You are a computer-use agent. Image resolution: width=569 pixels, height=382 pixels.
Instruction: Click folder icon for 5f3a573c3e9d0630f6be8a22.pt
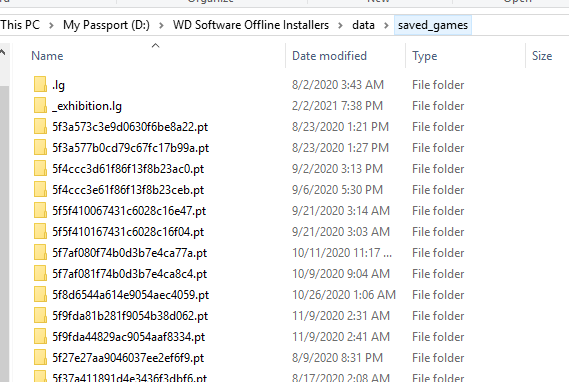click(x=40, y=127)
